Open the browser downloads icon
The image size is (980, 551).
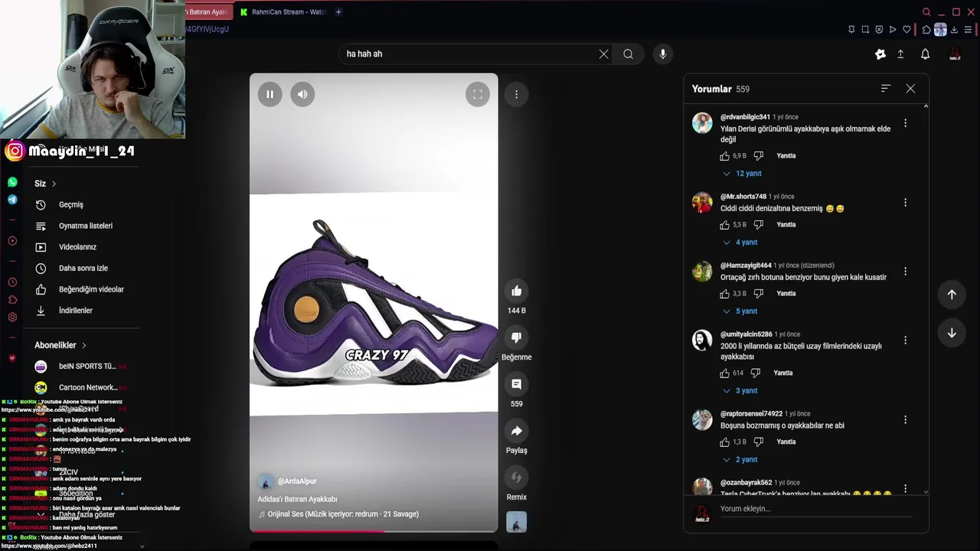(x=955, y=30)
